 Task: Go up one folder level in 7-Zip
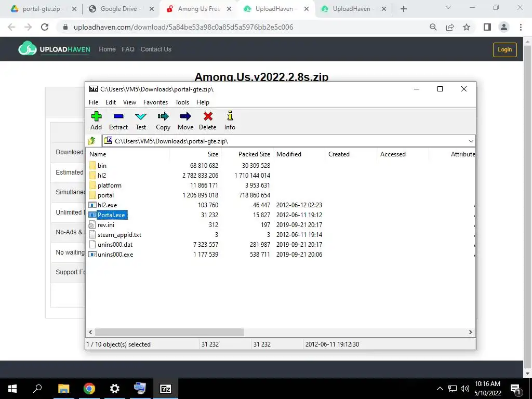(x=92, y=141)
